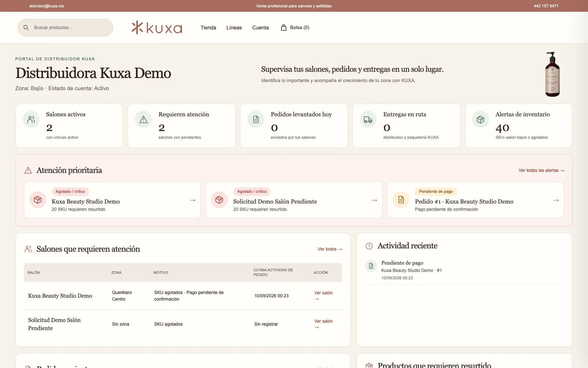Click the Atención prioritaria warning triangle icon
The image size is (588, 368).
(28, 170)
